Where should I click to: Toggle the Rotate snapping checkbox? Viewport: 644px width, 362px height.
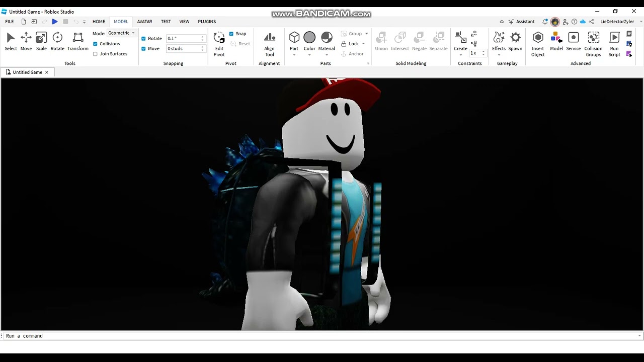[x=143, y=39]
